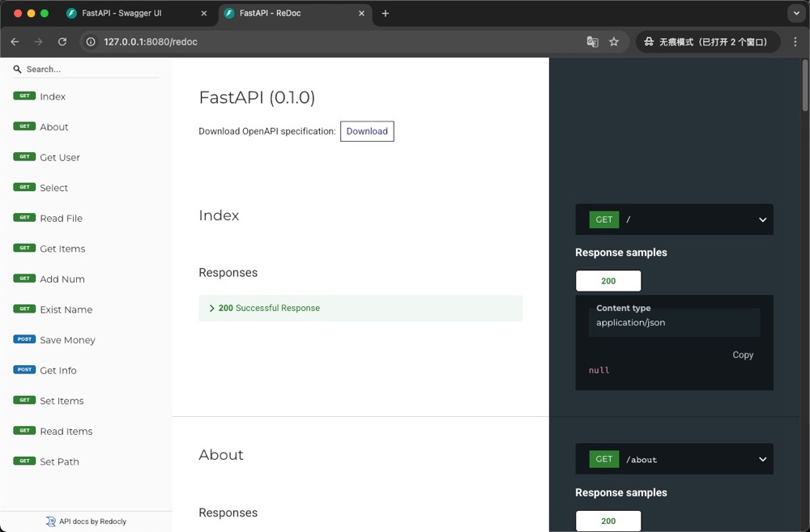The height and width of the screenshot is (532, 810).
Task: Click the bookmark star in the address bar
Action: tap(614, 41)
